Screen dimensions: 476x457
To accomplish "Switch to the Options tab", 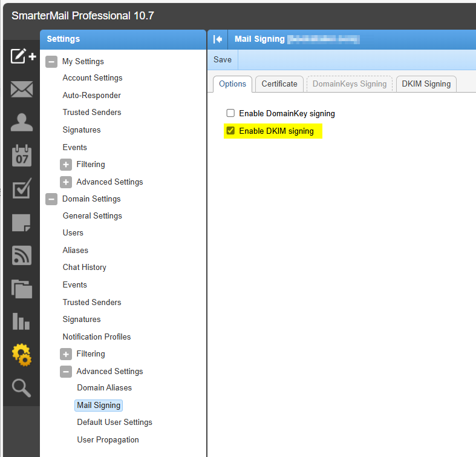I will [232, 84].
